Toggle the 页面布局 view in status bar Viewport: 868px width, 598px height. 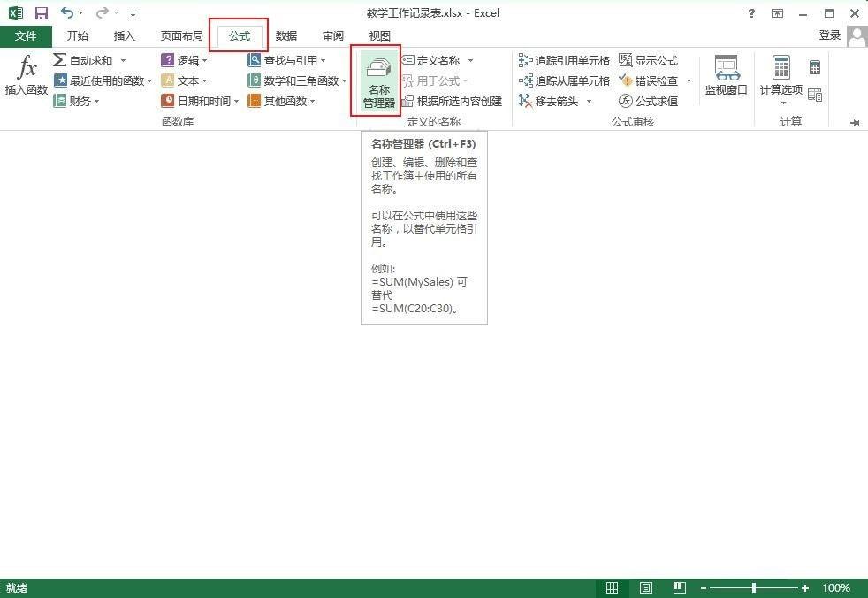(645, 587)
